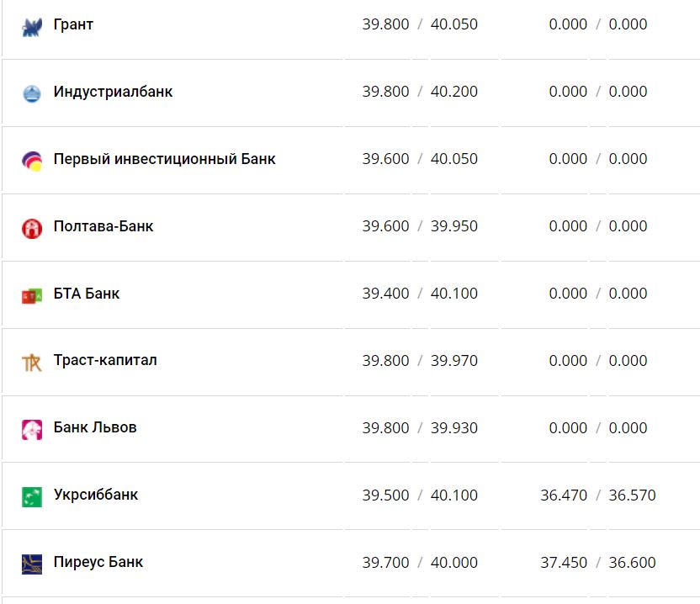Open Первый инвестиционный Банк name link
The image size is (700, 604).
pyautogui.click(x=164, y=159)
